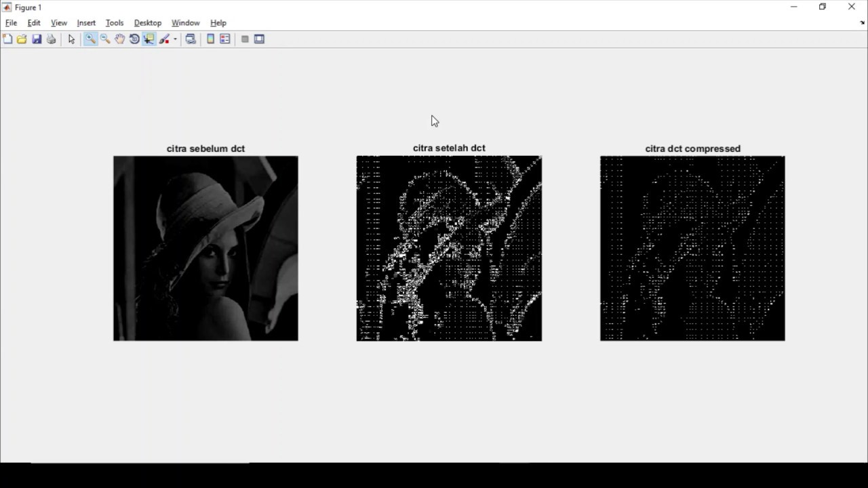Activate the Pan hand tool
Screen dimensions: 868x488
(120, 39)
